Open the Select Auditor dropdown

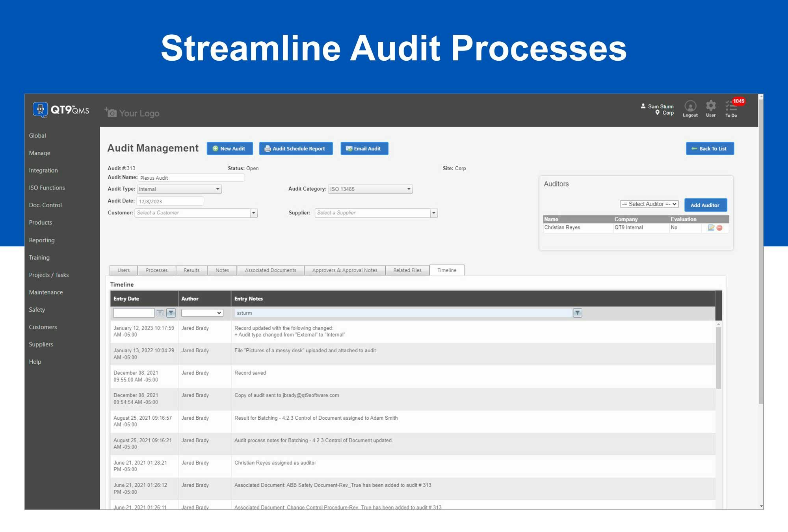649,204
